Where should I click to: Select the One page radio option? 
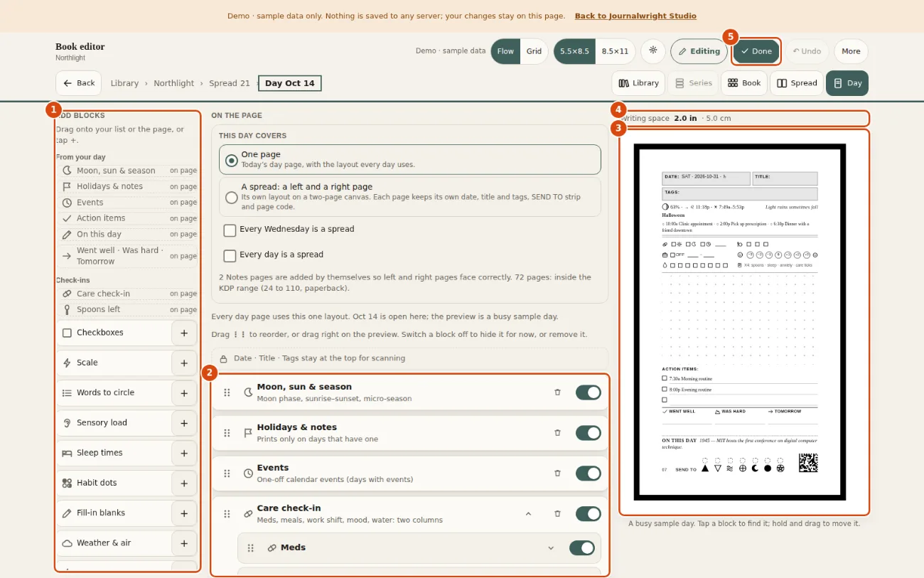[231, 161]
